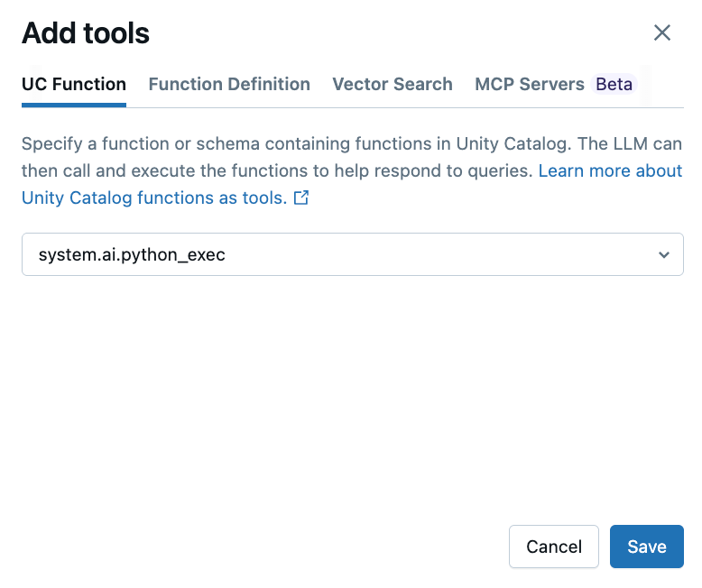This screenshot has height=588, width=702.
Task: Click the Beta badge beside MCP Servers
Action: click(614, 85)
